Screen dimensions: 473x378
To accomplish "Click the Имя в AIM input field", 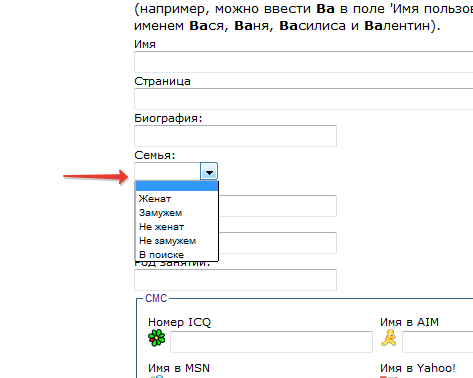I will click(438, 342).
